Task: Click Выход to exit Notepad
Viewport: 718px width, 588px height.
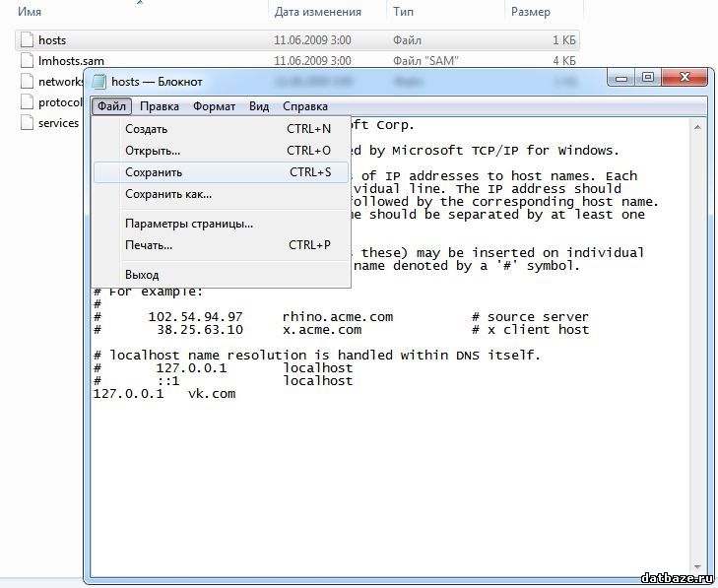Action: 142,275
